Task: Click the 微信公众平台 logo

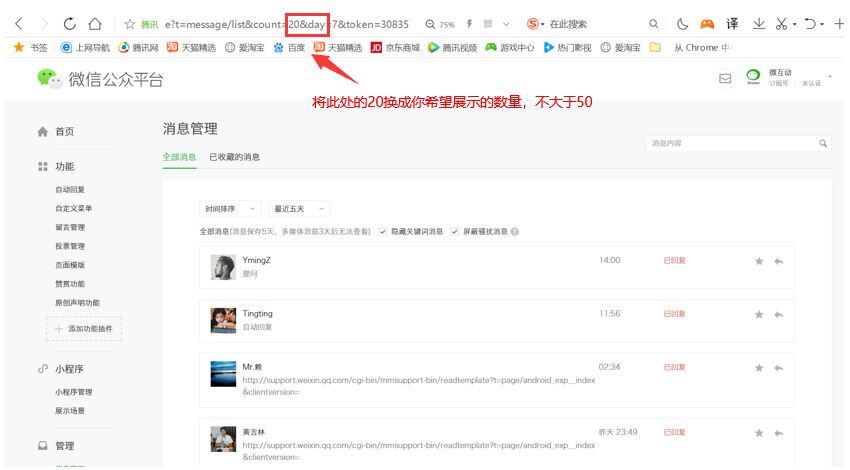Action: point(100,79)
